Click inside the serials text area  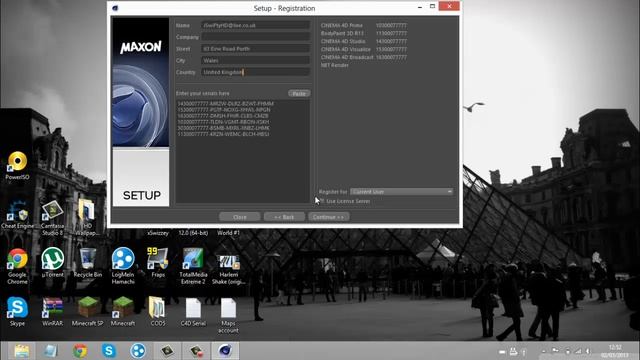tap(243, 151)
